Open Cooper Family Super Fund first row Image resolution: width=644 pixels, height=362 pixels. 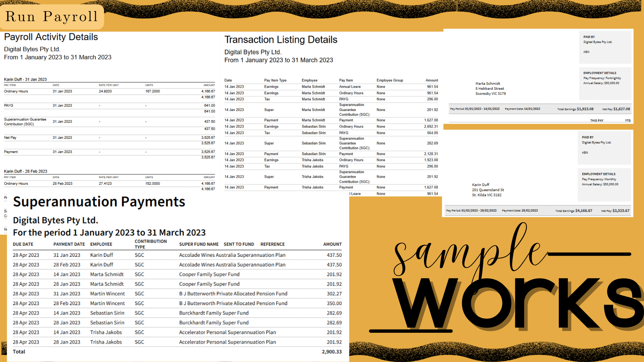point(209,274)
